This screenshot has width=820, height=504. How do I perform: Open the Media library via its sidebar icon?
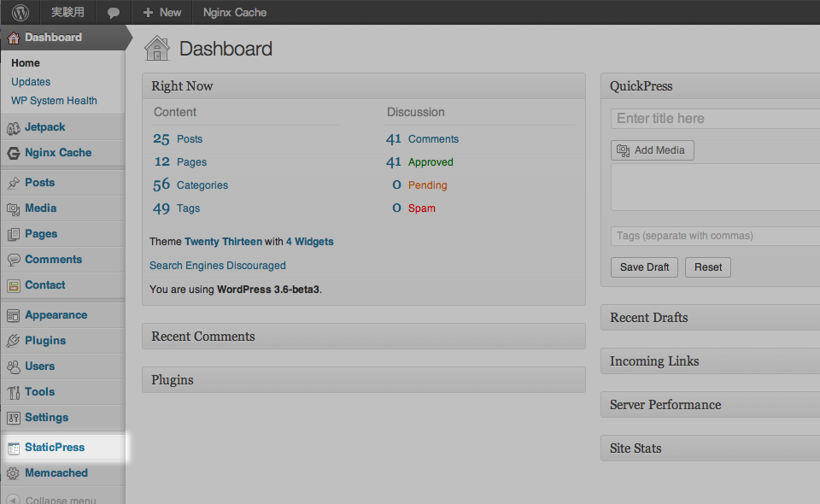pyautogui.click(x=15, y=208)
